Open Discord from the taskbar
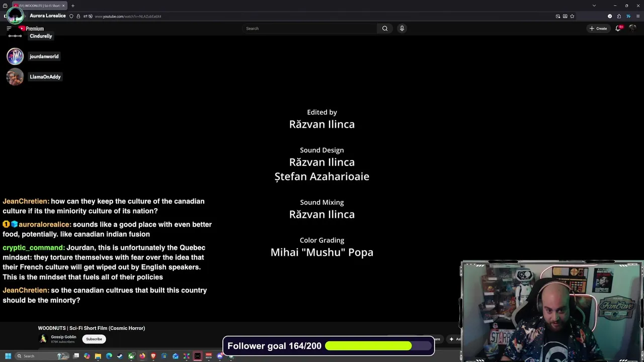 pyautogui.click(x=220, y=356)
